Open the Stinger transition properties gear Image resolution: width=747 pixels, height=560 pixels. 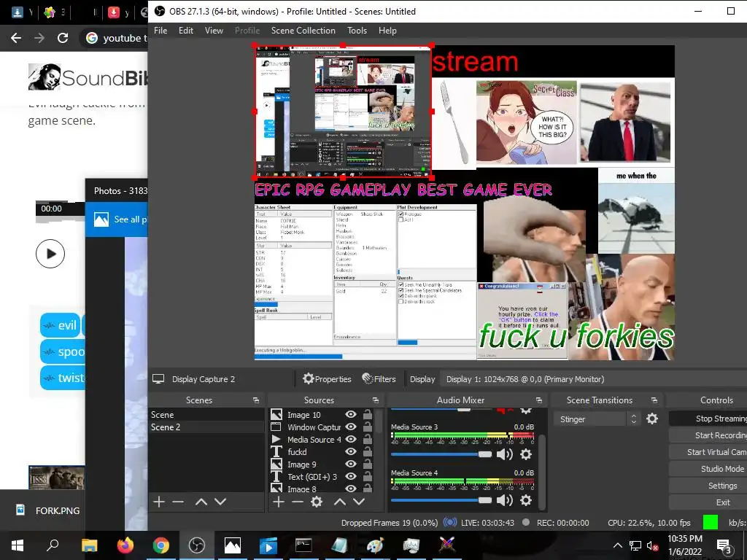(652, 419)
